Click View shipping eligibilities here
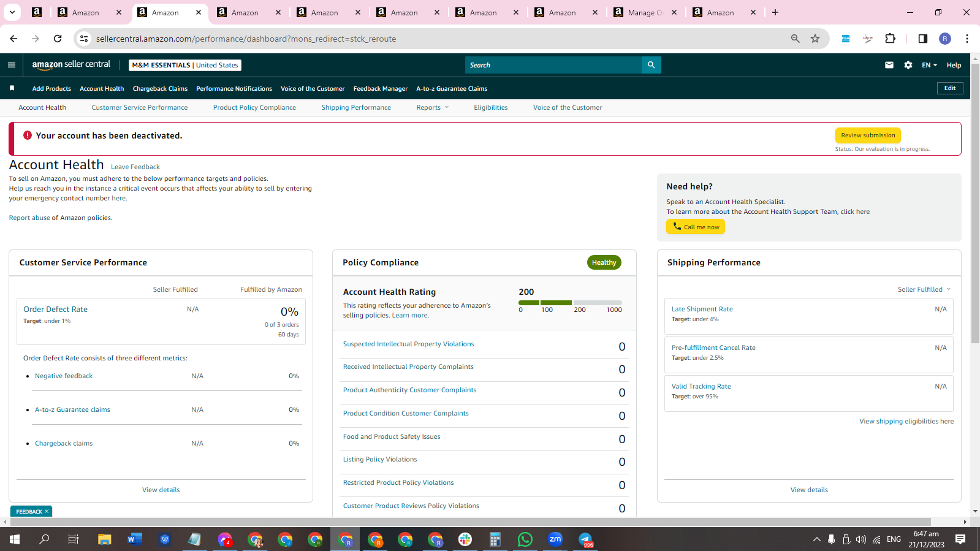 click(x=906, y=421)
